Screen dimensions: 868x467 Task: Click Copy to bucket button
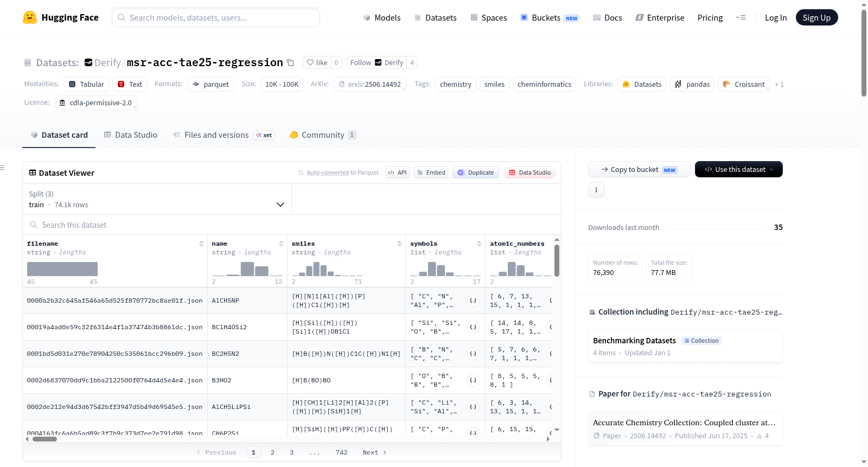[639, 169]
